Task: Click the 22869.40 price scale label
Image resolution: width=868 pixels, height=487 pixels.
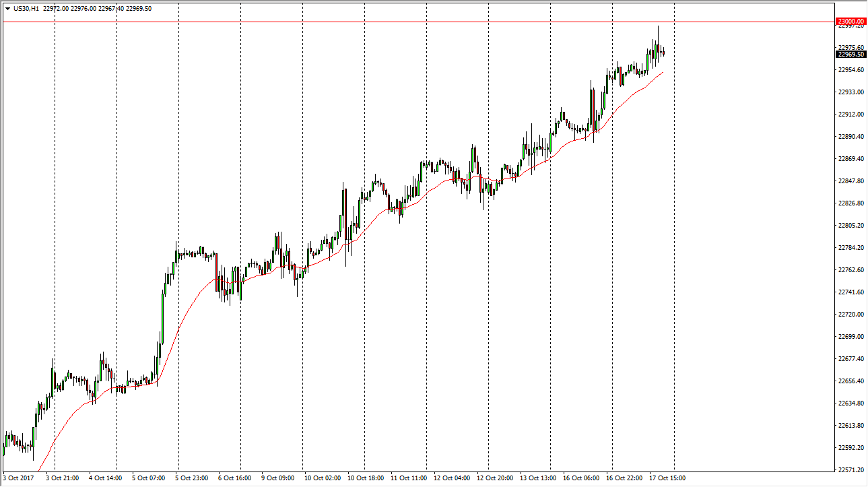Action: (x=850, y=159)
